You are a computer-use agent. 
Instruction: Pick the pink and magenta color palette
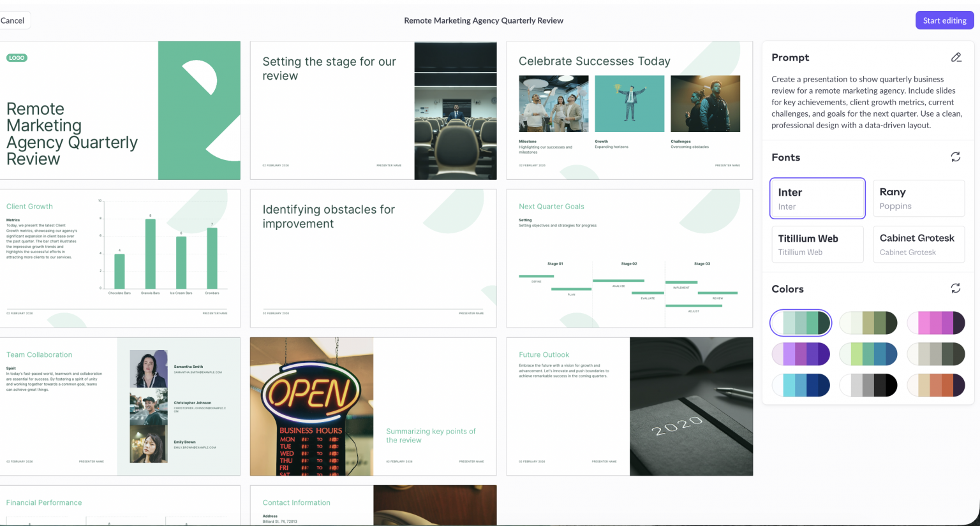936,323
